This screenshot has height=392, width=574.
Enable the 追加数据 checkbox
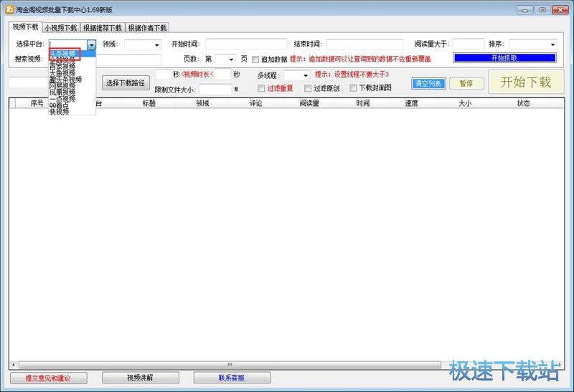[255, 59]
